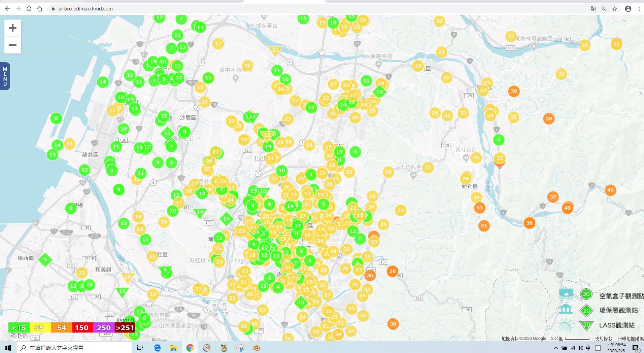Open the taskbar clock and calendar
The image size is (644, 353).
click(x=616, y=348)
